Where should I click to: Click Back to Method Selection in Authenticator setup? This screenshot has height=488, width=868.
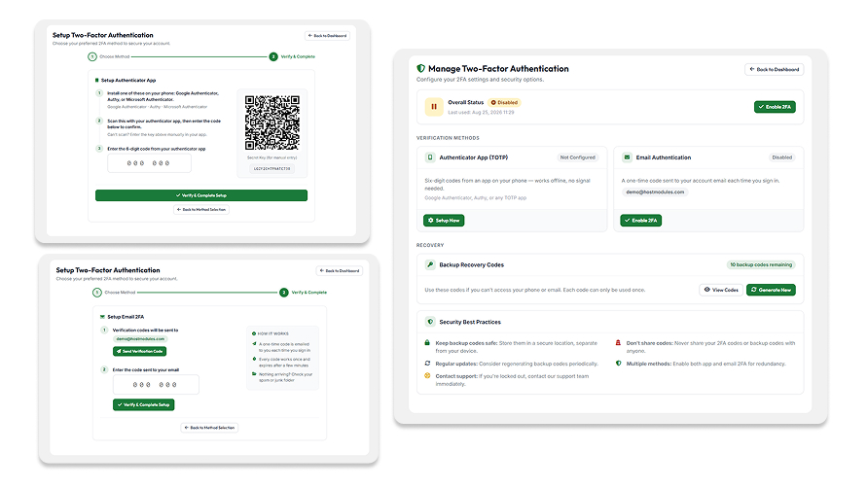click(201, 210)
